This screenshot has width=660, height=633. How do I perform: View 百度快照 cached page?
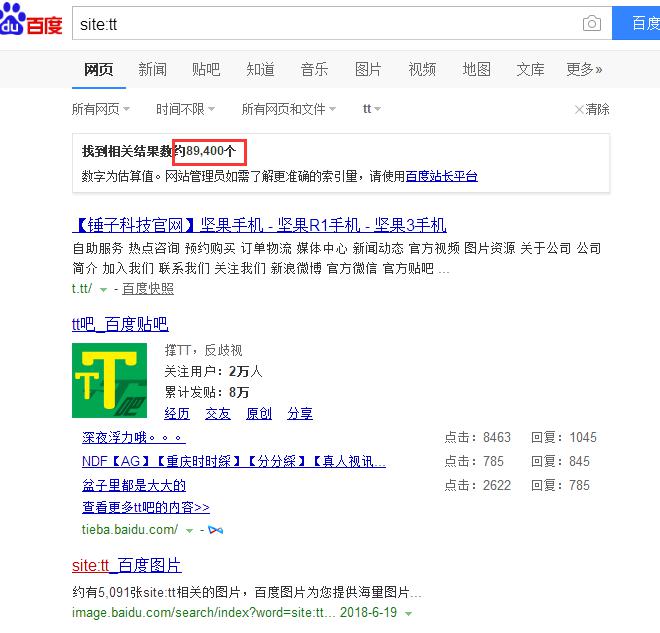(x=148, y=289)
